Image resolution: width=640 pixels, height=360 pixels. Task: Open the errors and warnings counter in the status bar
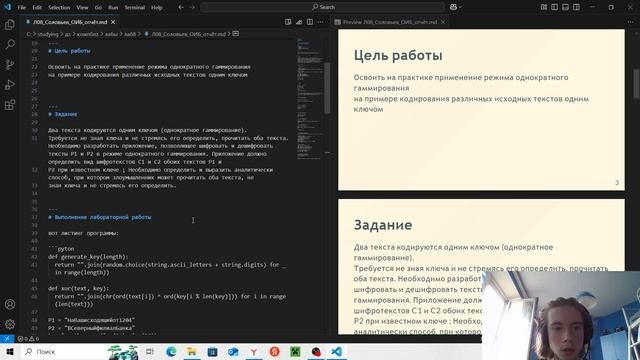[28, 338]
